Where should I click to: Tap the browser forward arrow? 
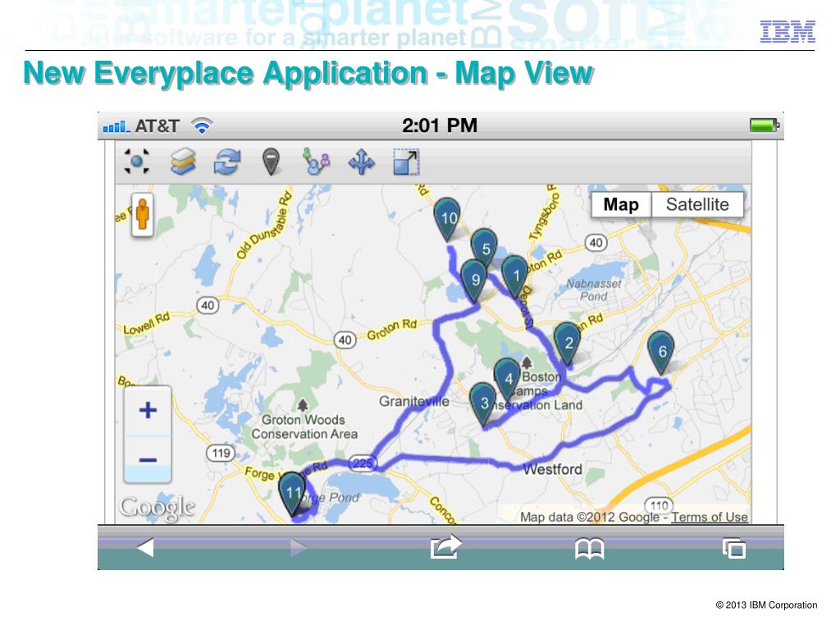[298, 547]
